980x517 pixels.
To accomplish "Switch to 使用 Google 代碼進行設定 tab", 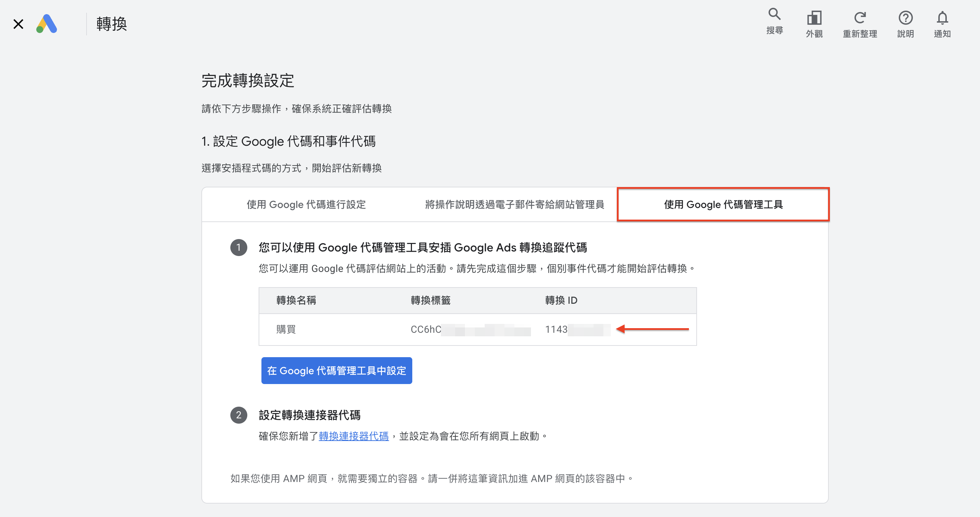I will [x=306, y=204].
